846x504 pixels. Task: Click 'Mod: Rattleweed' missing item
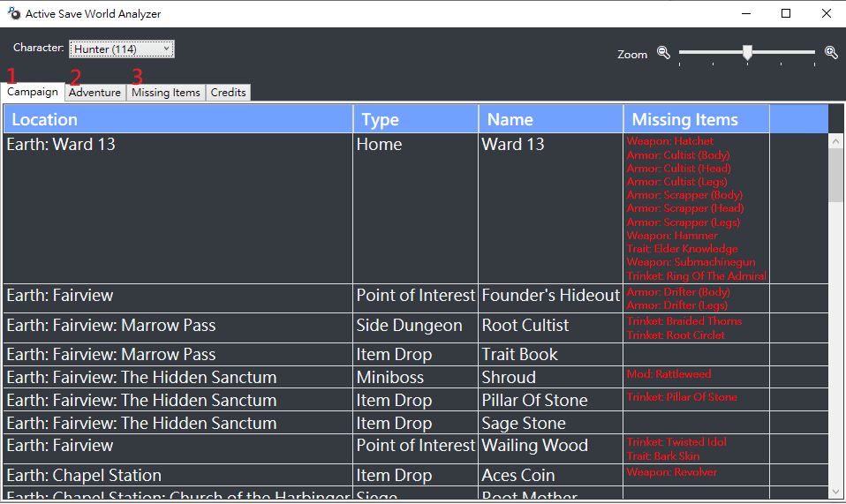(668, 374)
